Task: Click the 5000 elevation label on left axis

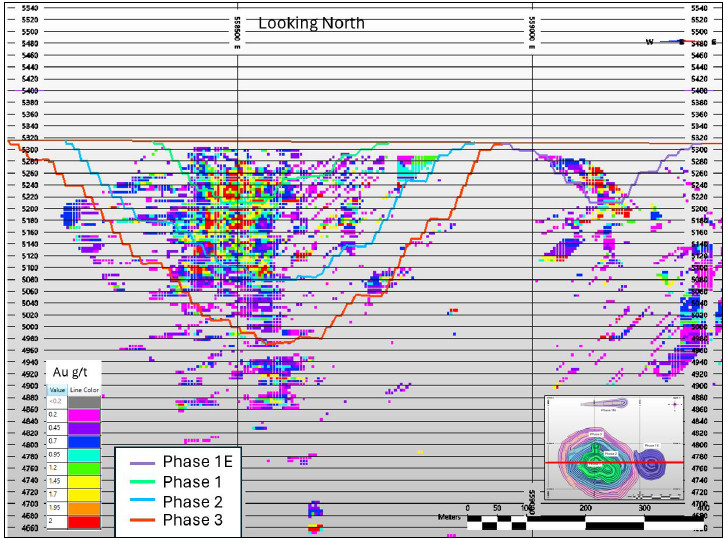Action: pos(30,327)
